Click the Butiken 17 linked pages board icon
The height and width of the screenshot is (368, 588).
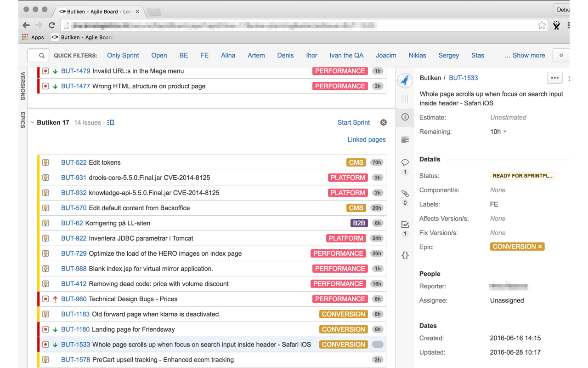coord(110,122)
